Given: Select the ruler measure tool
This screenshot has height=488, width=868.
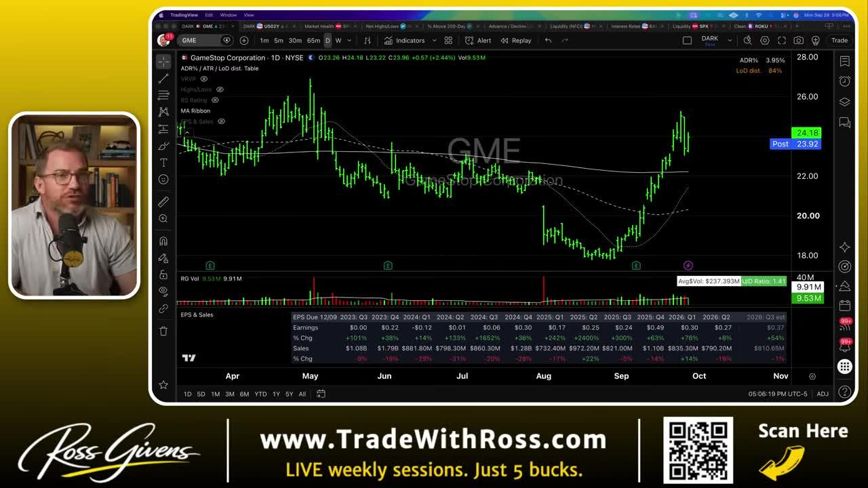Looking at the screenshot, I should [163, 202].
